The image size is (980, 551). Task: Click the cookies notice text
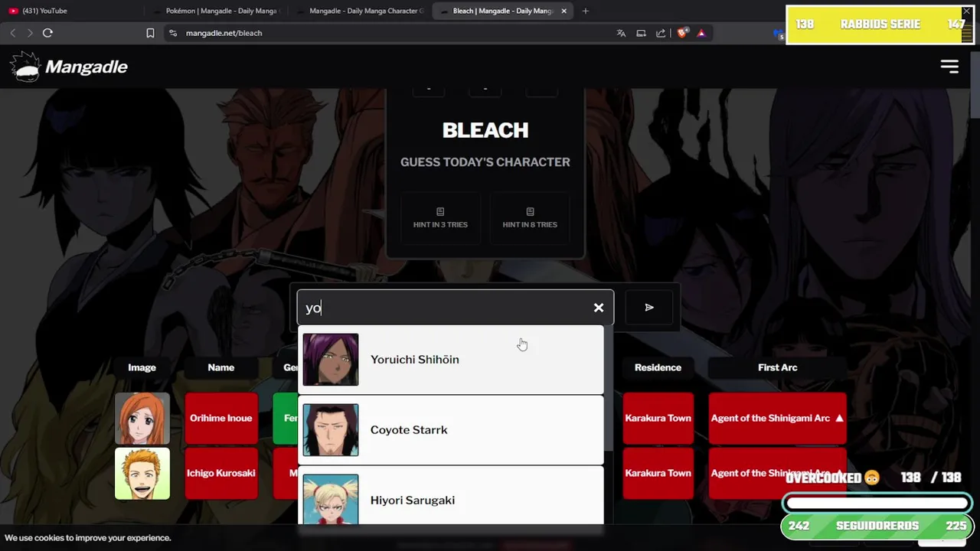pyautogui.click(x=88, y=538)
